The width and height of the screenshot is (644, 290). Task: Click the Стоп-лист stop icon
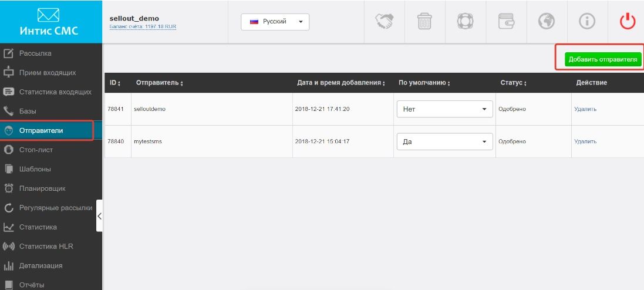click(9, 150)
